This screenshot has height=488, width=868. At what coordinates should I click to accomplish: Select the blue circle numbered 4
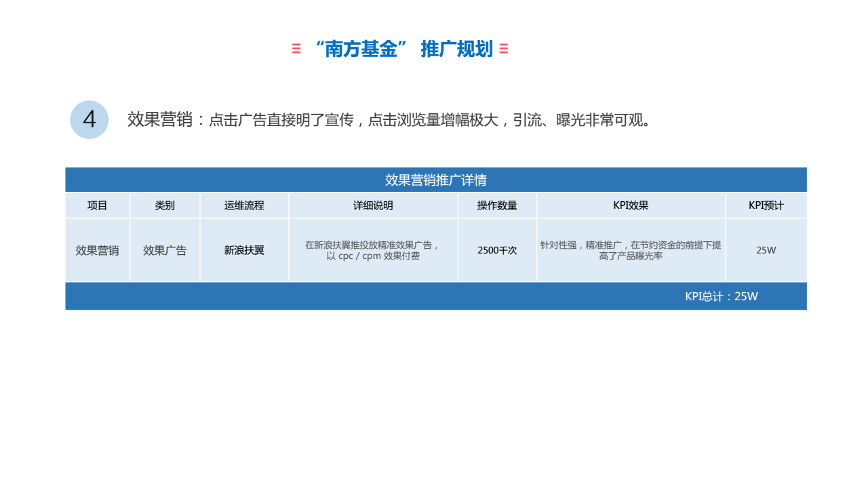(90, 120)
